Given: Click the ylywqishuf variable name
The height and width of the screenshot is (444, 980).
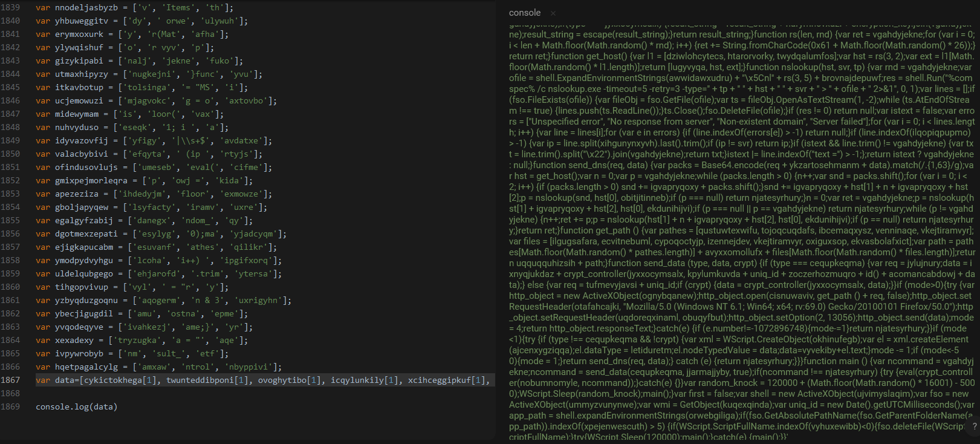Looking at the screenshot, I should [x=79, y=48].
